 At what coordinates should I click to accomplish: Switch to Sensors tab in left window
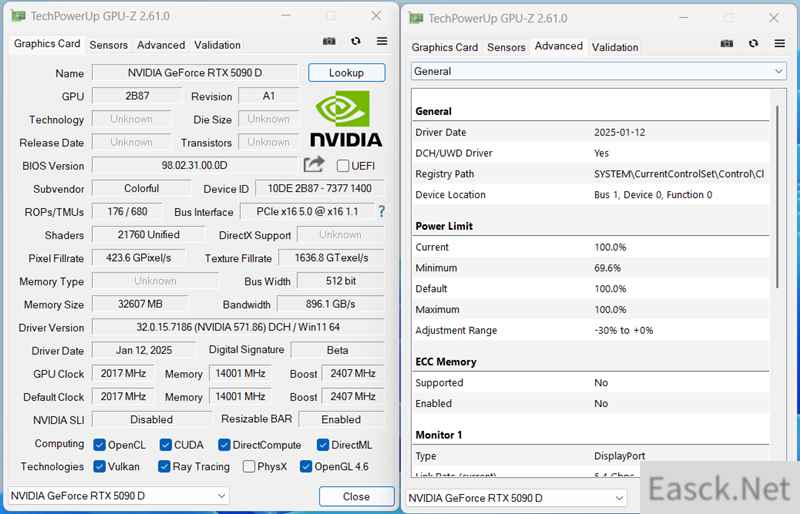click(109, 45)
